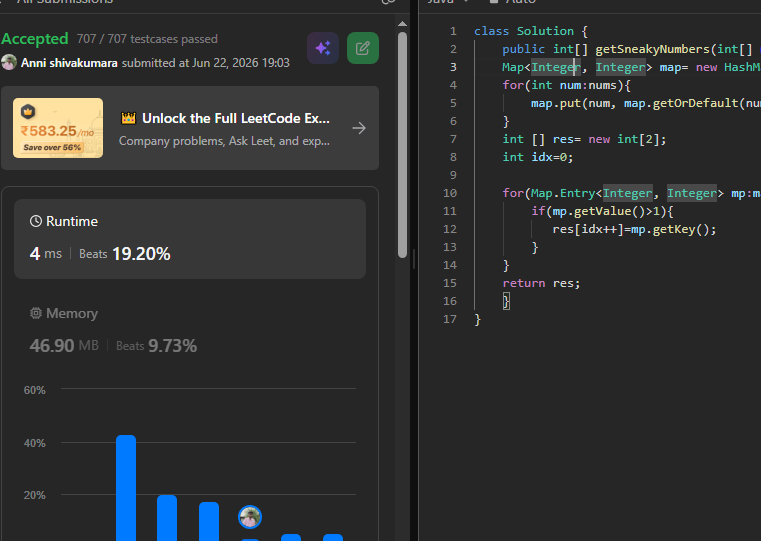The width and height of the screenshot is (761, 541).
Task: Click the 707 / 707 testcases passed text
Action: click(x=147, y=39)
